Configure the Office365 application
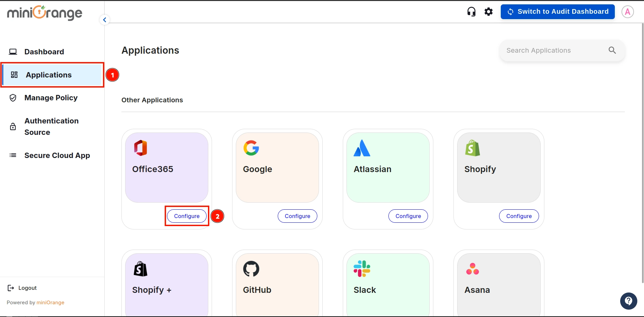644x317 pixels. click(x=186, y=216)
